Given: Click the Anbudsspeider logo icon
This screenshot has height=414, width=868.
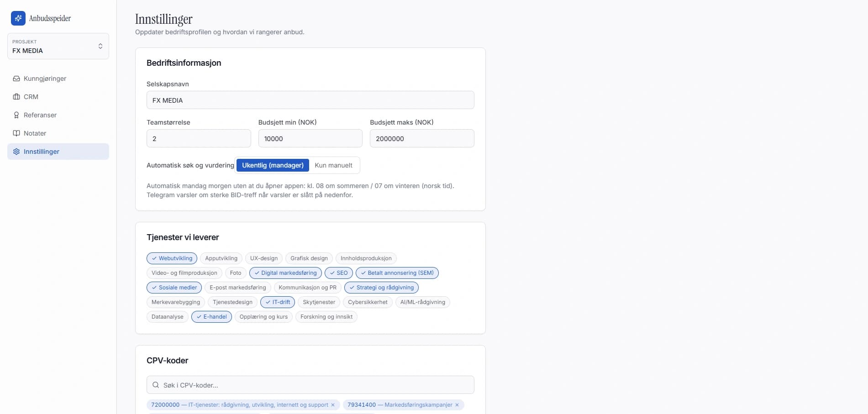Looking at the screenshot, I should pyautogui.click(x=18, y=18).
